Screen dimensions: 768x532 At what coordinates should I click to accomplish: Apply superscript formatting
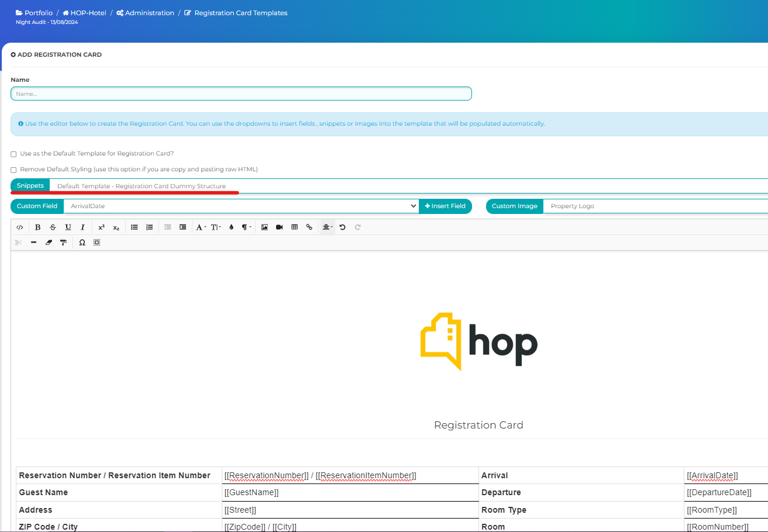point(101,227)
